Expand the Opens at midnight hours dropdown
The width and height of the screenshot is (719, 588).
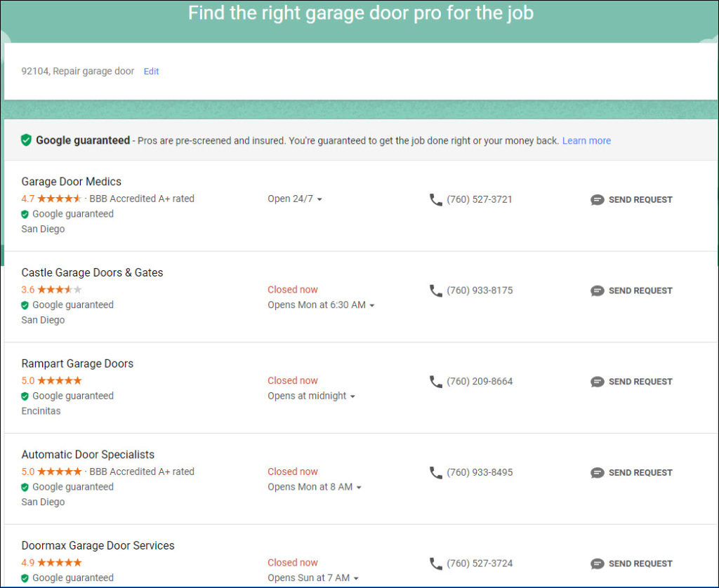click(x=311, y=396)
